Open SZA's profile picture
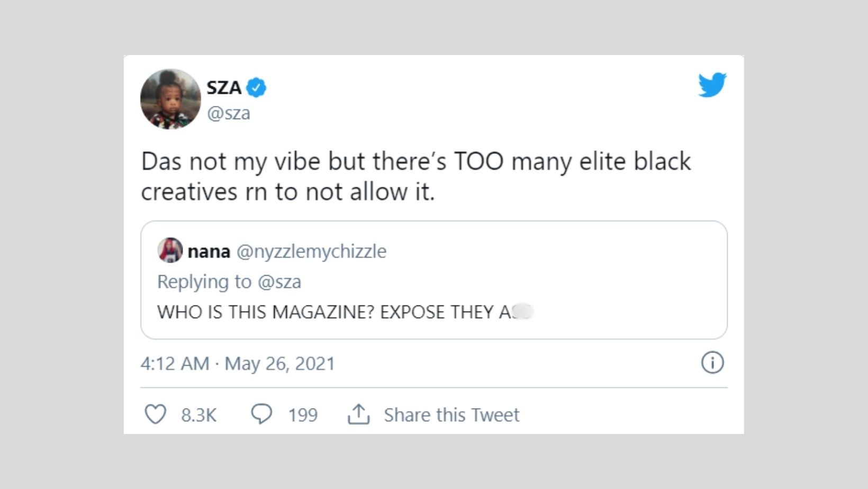This screenshot has width=868, height=489. point(170,99)
